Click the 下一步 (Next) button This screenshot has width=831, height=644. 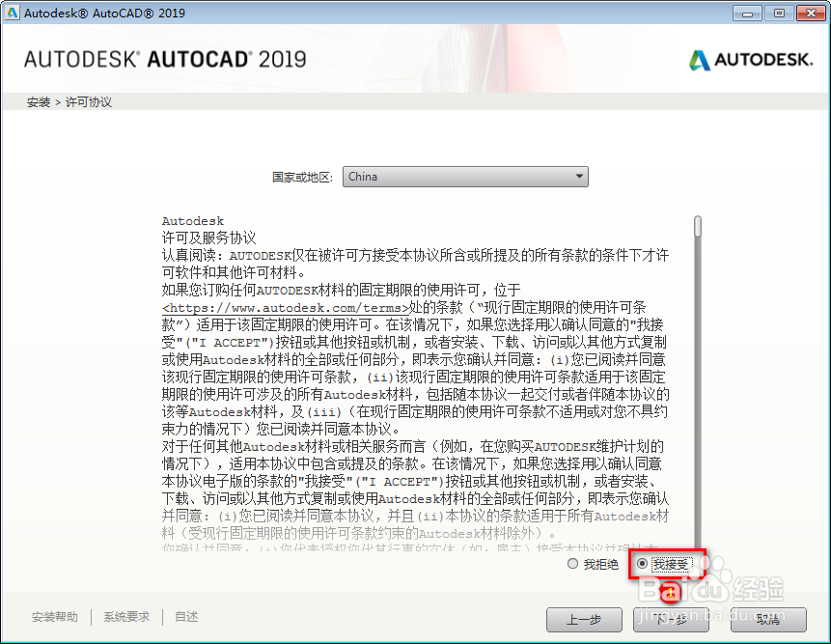coord(671,620)
